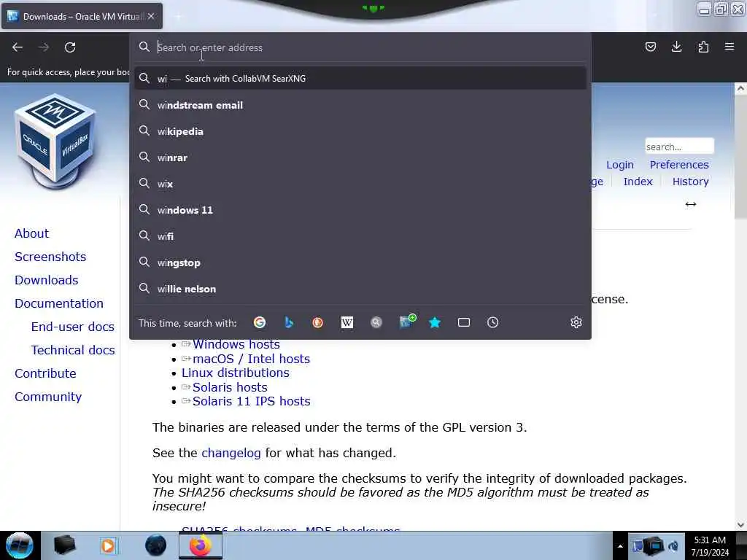Open the Windows hosts download link
Image resolution: width=747 pixels, height=560 pixels.
[236, 344]
